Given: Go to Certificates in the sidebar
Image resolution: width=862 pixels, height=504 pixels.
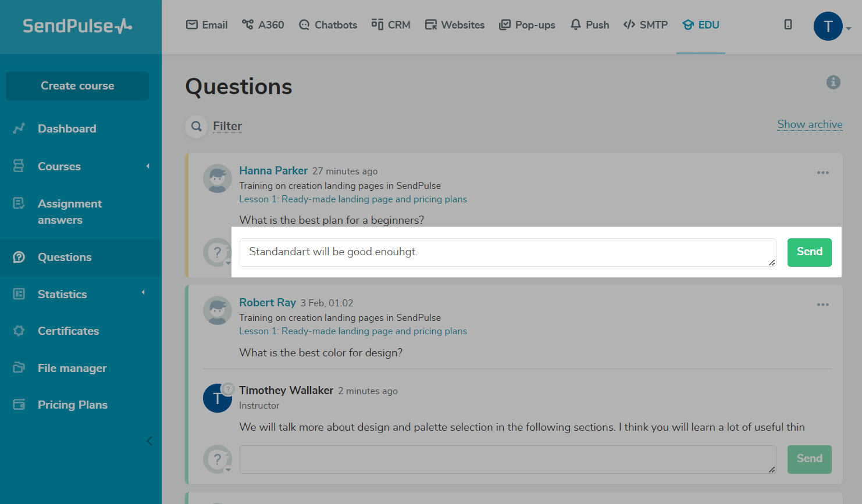Looking at the screenshot, I should [68, 331].
